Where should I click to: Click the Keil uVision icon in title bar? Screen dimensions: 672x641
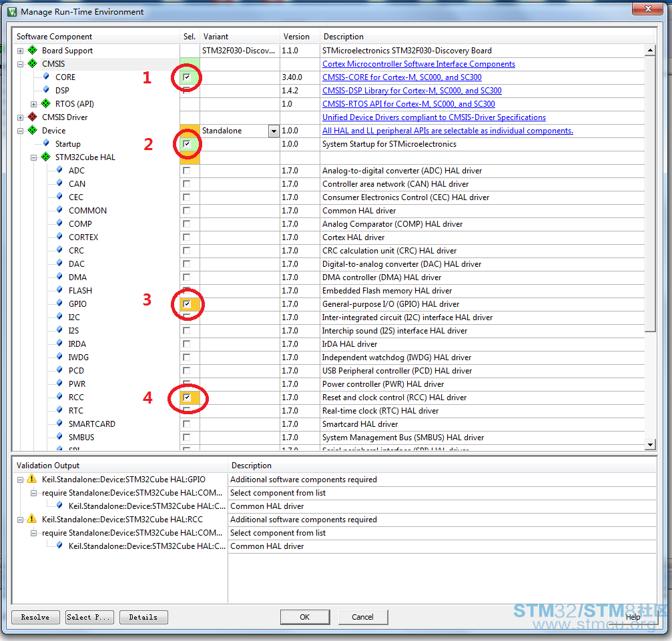click(13, 11)
